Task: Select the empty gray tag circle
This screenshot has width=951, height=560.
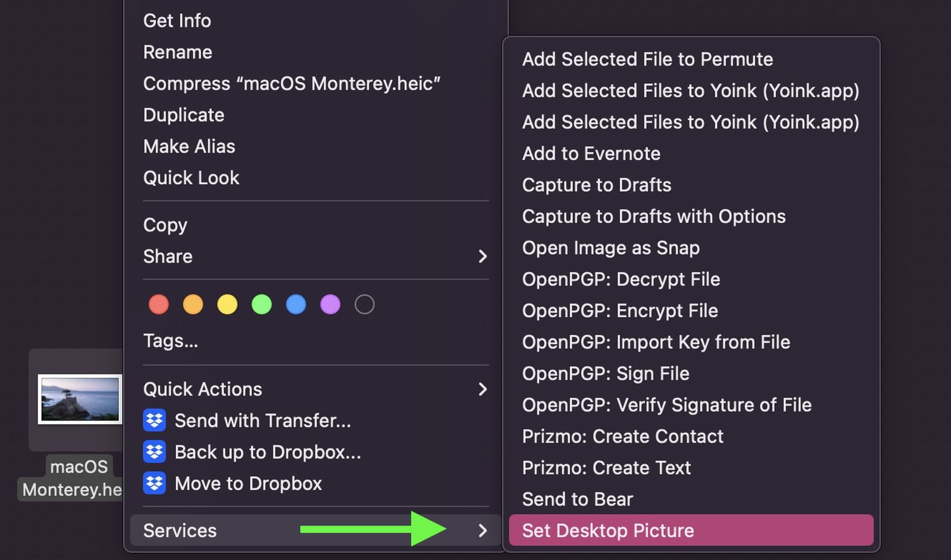Action: point(364,305)
